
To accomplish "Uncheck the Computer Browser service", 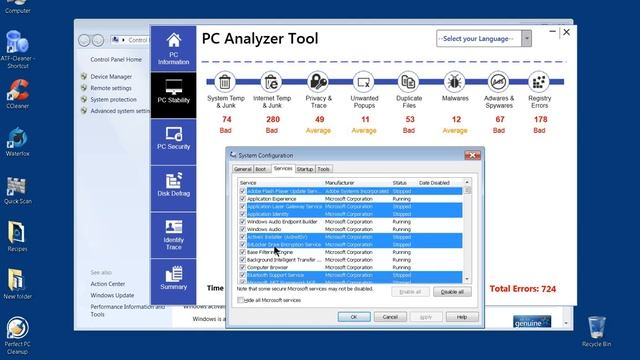I will pos(242,267).
